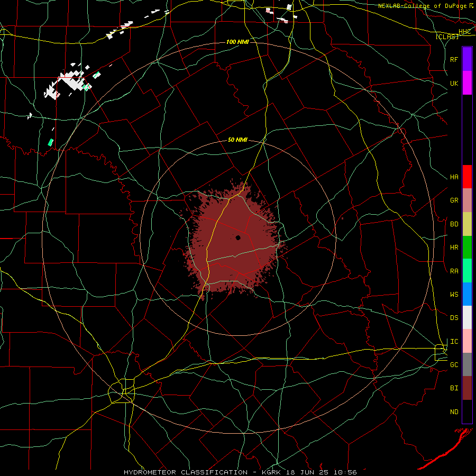The image size is (476, 476).
Task: Click the ND black legend swatch
Action: (x=467, y=411)
